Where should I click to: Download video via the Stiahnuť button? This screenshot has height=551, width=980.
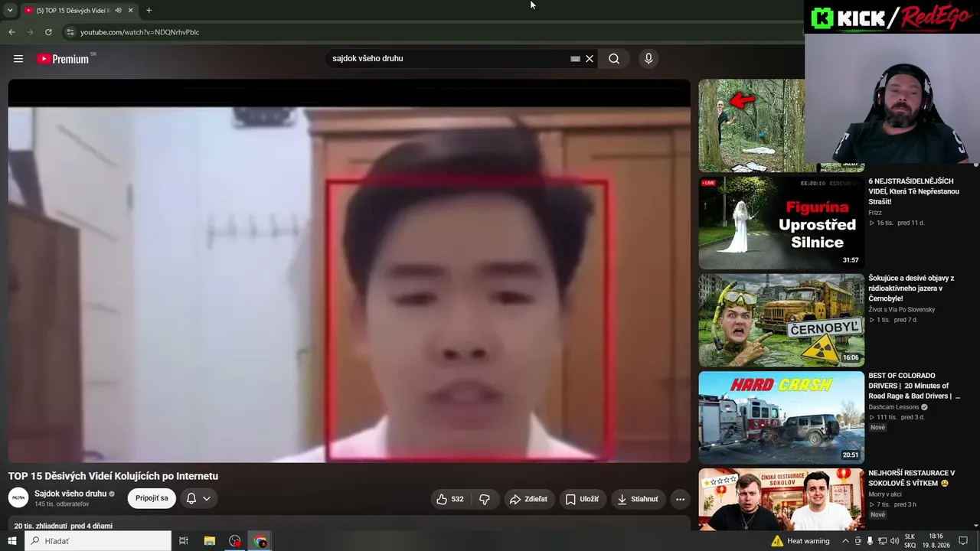[637, 499]
